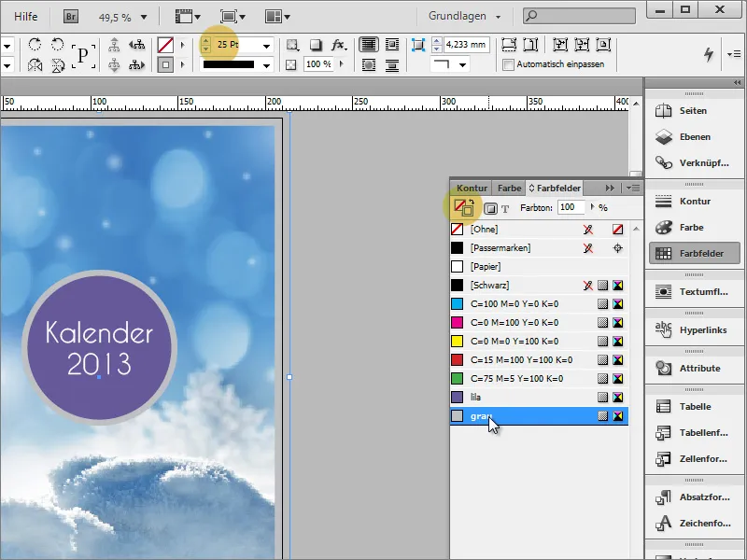This screenshot has width=747, height=560.
Task: Open Hyperlinks panel in dock
Action: (x=694, y=330)
